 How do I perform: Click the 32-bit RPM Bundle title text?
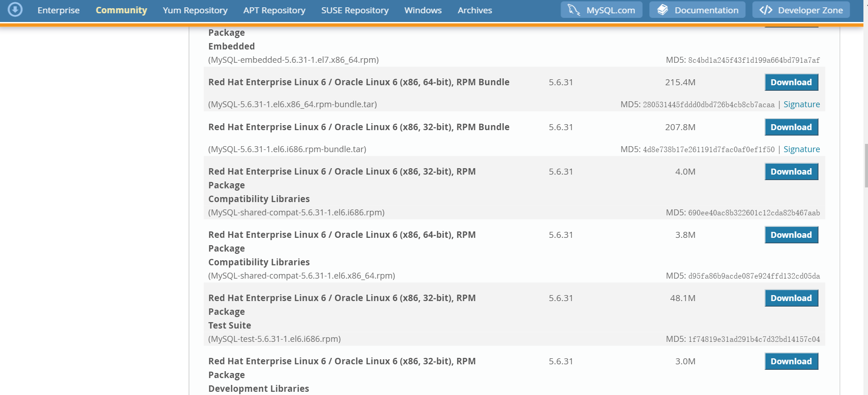coord(359,127)
